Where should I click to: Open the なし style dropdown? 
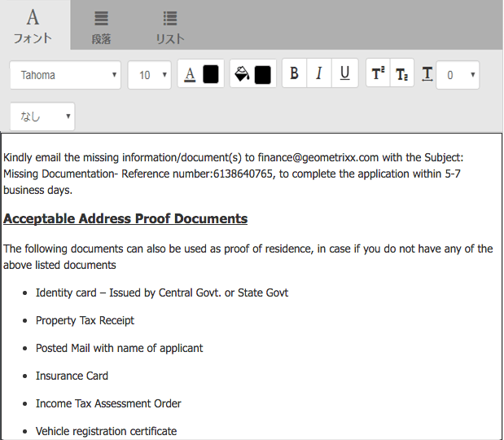click(x=42, y=117)
